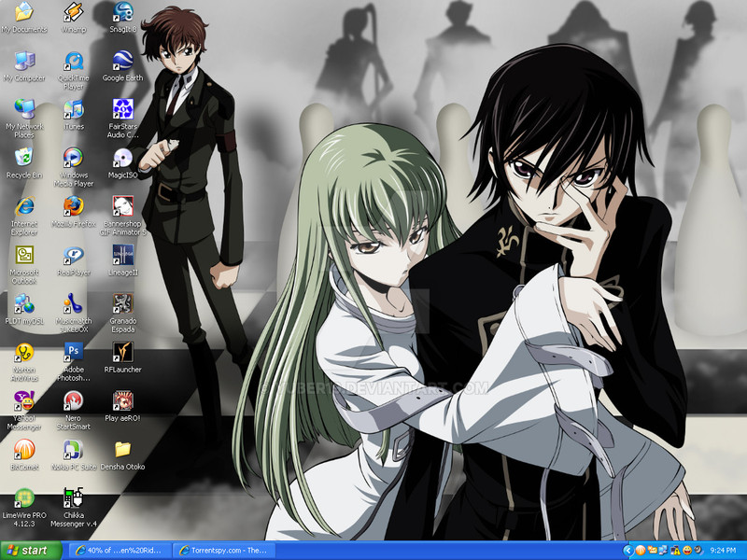The height and width of the screenshot is (560, 747).
Task: Select the Recycle Bin icon
Action: pos(24,163)
